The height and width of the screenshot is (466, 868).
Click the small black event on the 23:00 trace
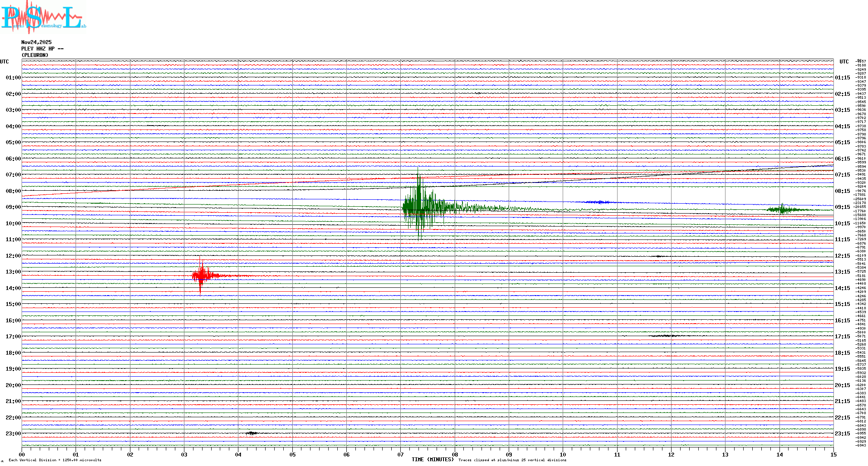[252, 433]
